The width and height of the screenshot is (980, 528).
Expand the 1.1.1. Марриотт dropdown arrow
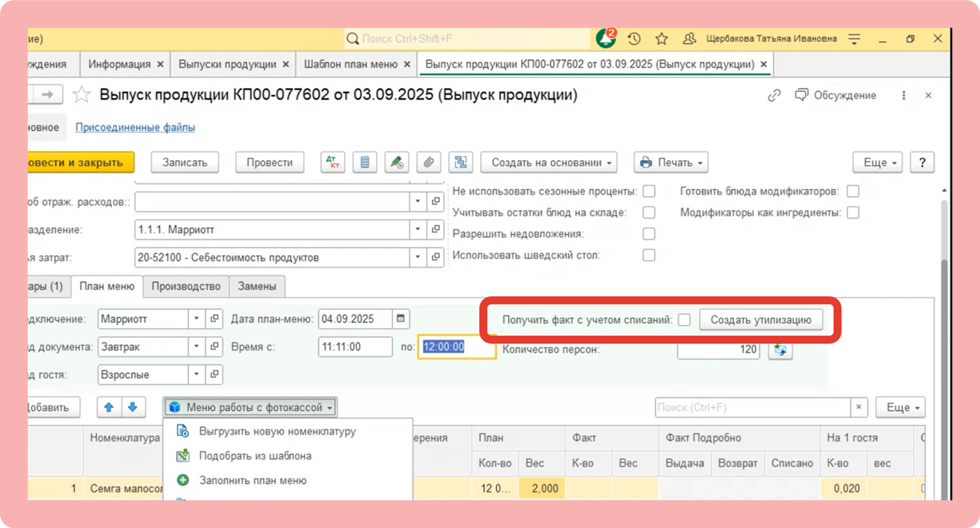coord(418,229)
